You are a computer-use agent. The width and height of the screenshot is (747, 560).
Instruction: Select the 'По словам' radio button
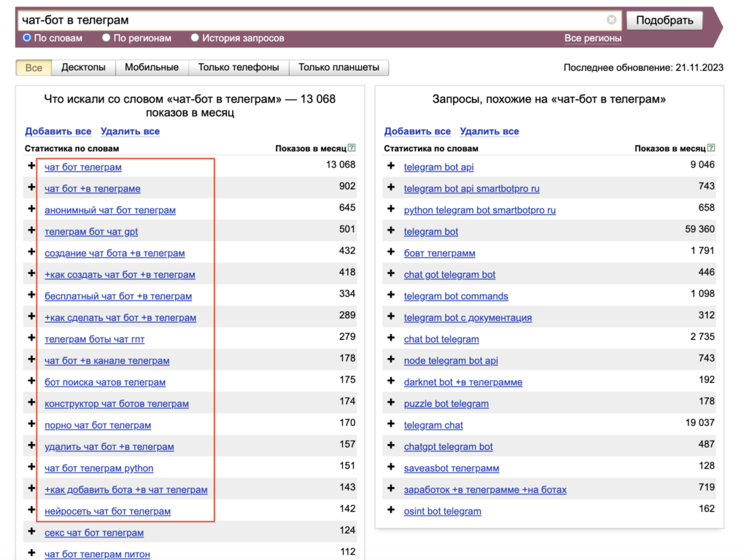pos(27,38)
